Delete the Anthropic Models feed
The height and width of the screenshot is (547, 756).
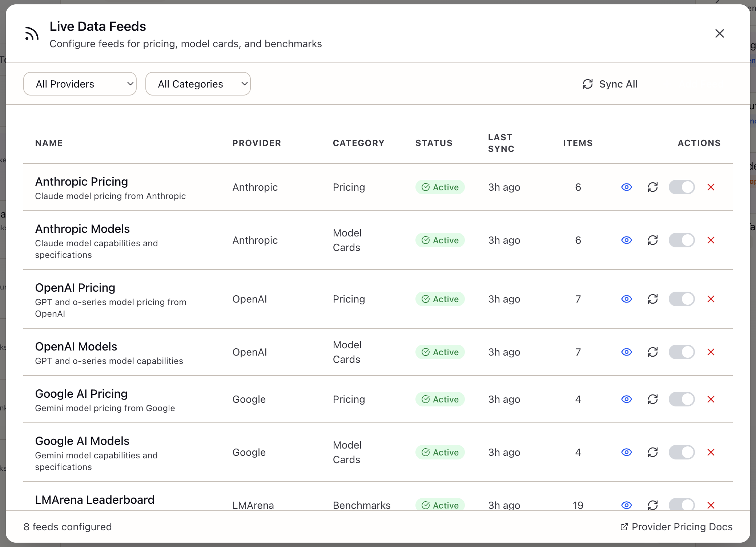711,240
